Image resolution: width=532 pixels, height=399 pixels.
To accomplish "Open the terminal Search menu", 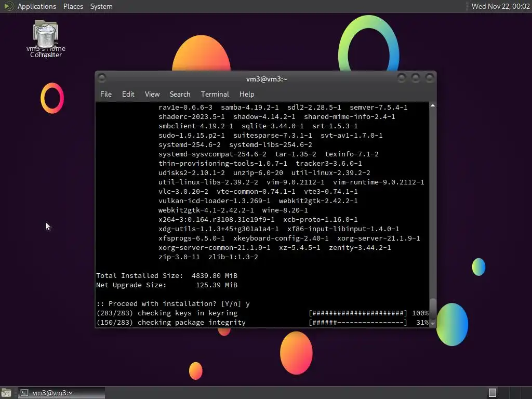I will point(180,95).
